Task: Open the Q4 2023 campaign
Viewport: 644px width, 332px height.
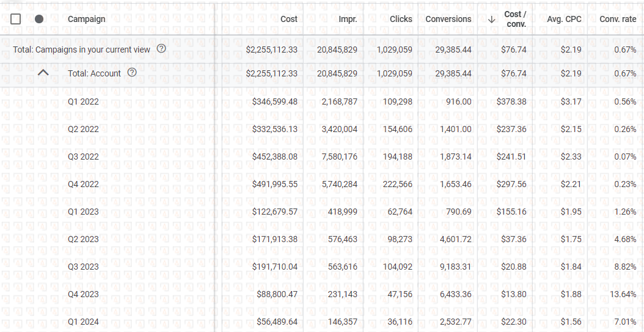Action: 83,294
